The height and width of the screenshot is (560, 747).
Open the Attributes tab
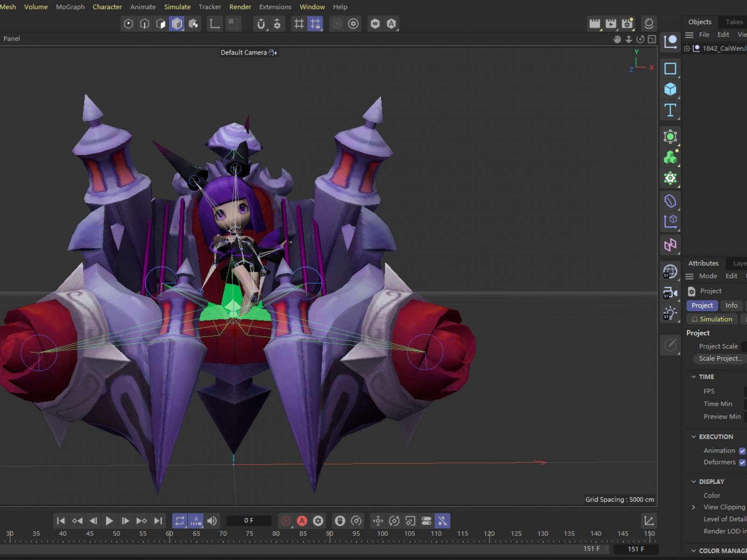703,263
